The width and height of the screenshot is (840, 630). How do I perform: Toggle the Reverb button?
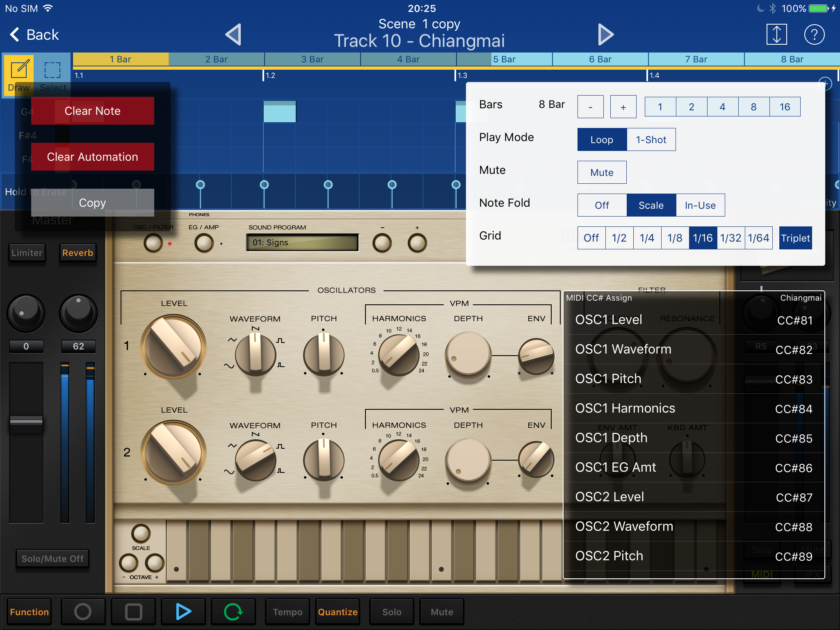[78, 253]
